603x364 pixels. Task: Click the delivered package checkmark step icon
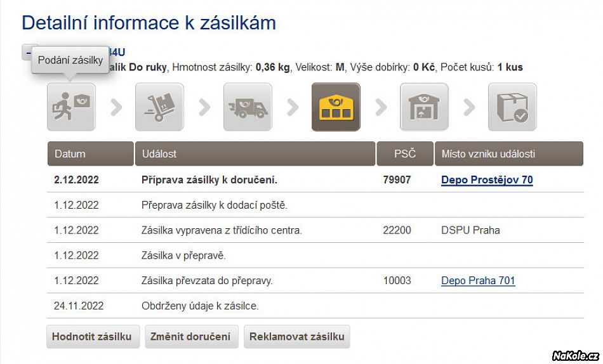[512, 107]
